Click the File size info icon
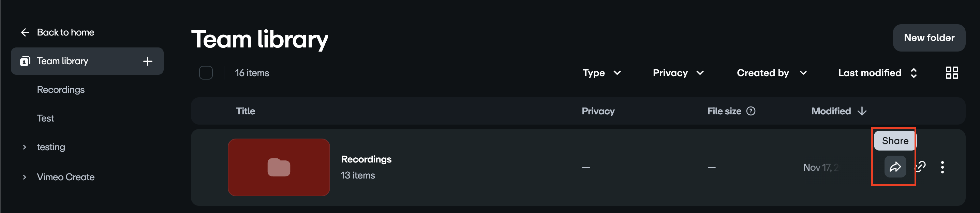The width and height of the screenshot is (980, 213). click(x=751, y=111)
